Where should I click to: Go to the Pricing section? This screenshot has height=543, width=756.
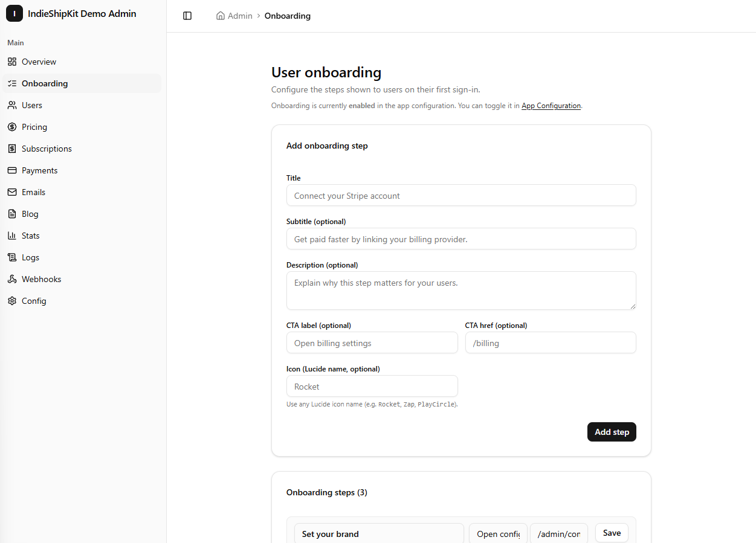tap(82, 127)
